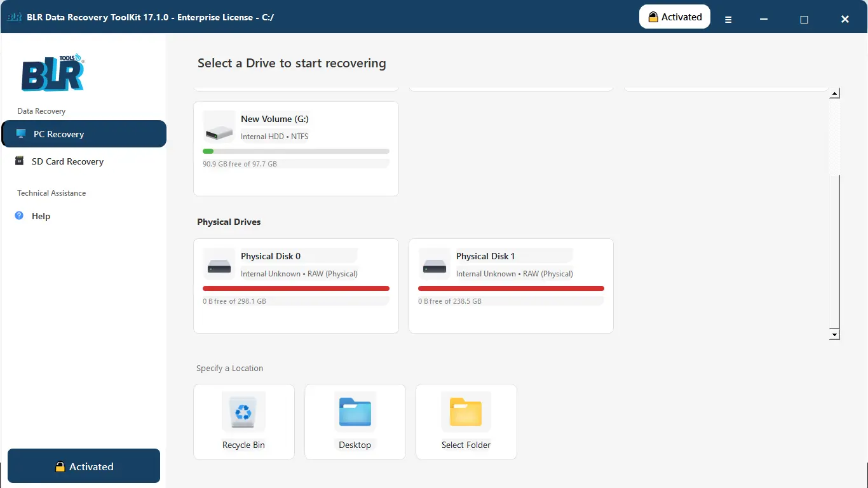Click the scrollbar down arrow
This screenshot has height=488, width=868.
tap(834, 334)
